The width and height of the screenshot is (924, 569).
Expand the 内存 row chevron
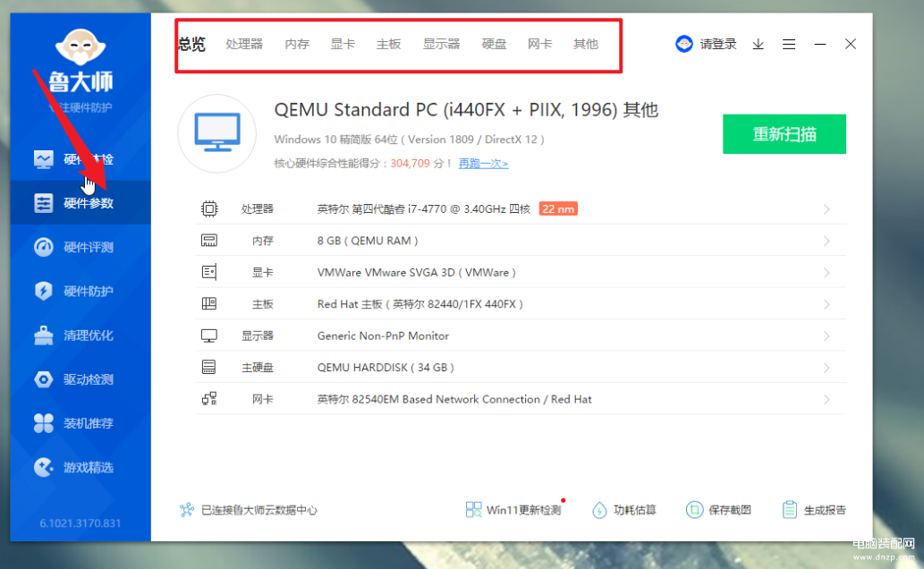[x=827, y=242]
